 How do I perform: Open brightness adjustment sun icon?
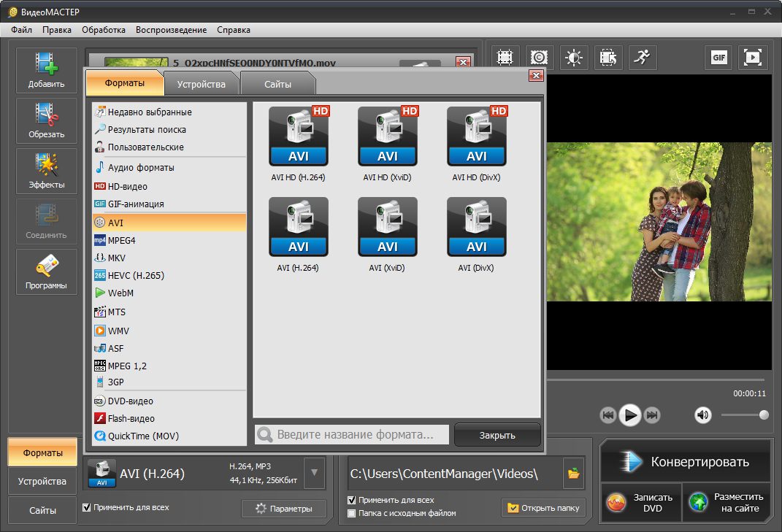click(x=573, y=58)
